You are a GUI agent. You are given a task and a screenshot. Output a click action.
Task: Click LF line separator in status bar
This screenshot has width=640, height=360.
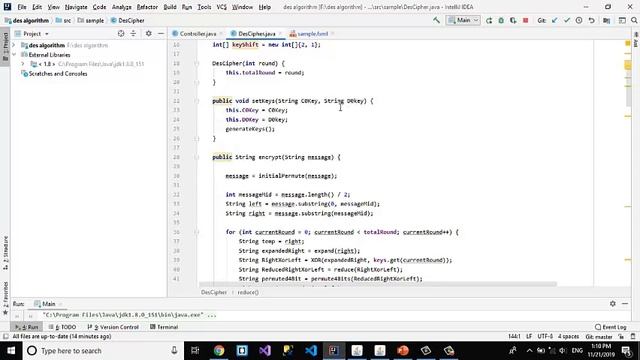529,337
